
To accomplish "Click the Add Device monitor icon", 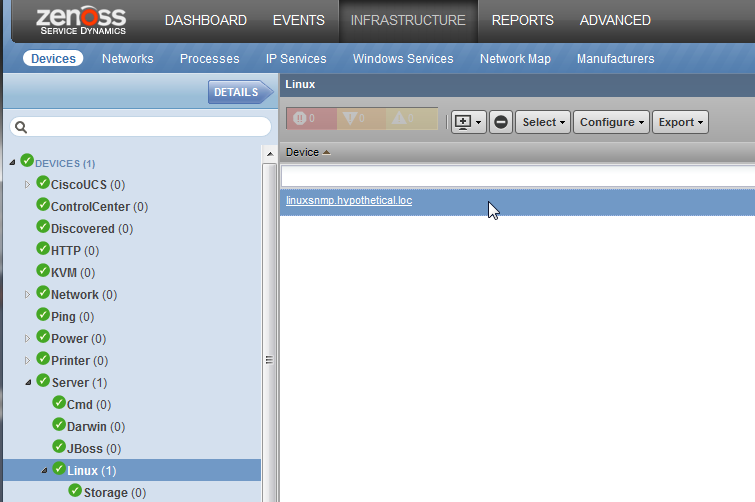I will 463,122.
